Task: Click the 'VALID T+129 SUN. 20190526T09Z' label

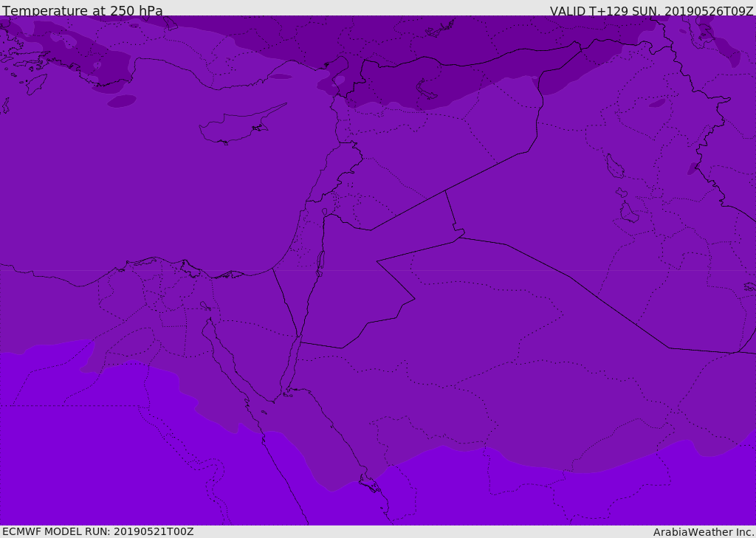Action: coord(652,10)
